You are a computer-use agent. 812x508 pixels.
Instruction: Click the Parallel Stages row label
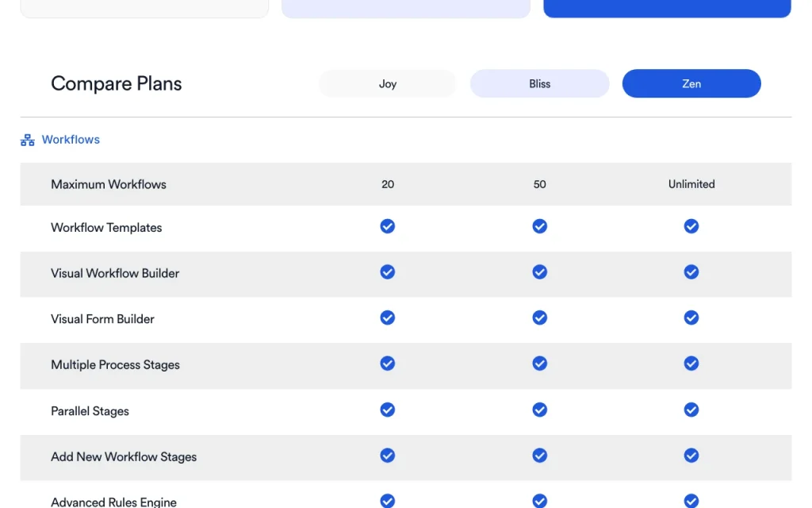tap(90, 411)
